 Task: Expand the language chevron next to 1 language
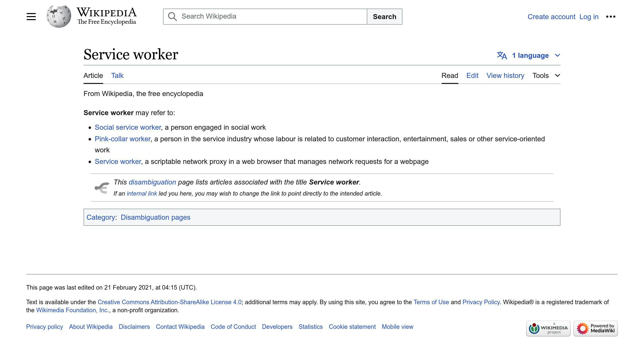(x=557, y=55)
